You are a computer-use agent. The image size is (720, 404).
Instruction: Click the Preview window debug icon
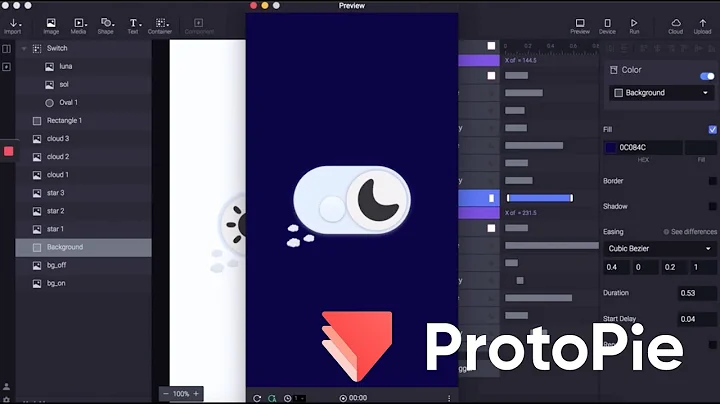pyautogui.click(x=272, y=398)
